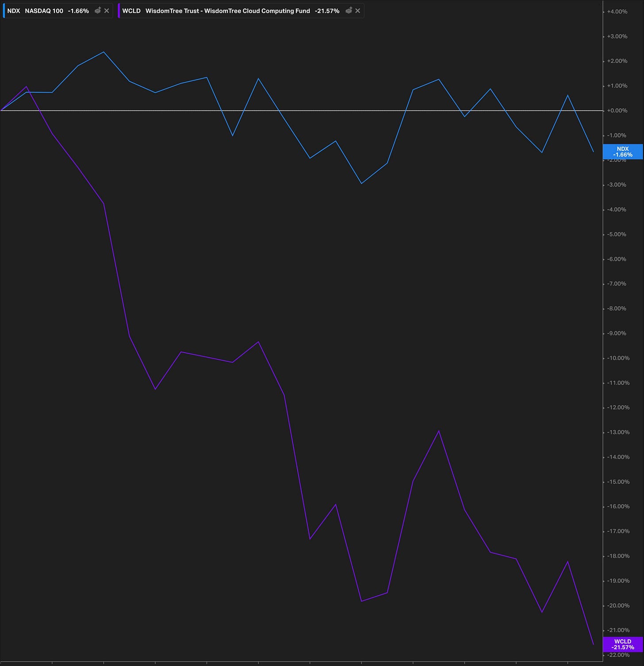Click the -6.00% axis label
This screenshot has width=644, height=666.
pos(617,259)
